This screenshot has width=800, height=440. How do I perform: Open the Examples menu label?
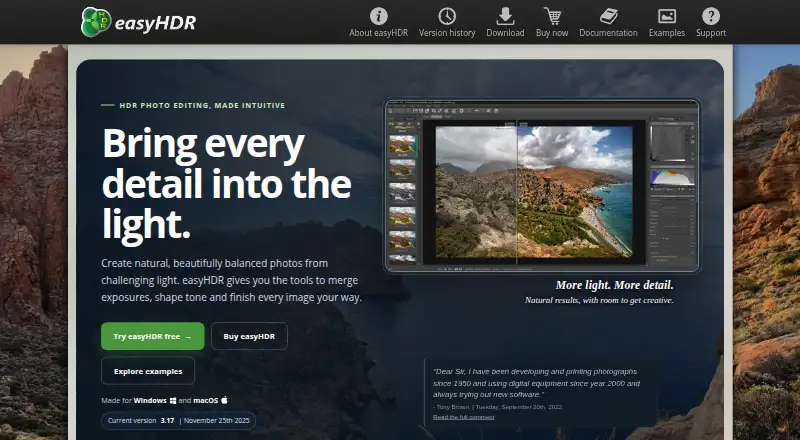[x=667, y=33]
